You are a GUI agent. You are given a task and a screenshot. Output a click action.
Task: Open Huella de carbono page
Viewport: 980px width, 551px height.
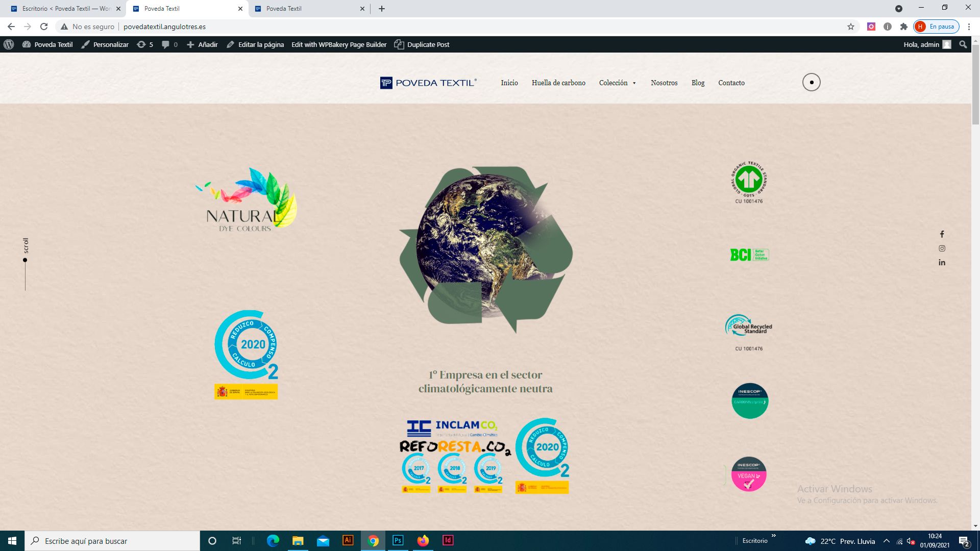(558, 83)
